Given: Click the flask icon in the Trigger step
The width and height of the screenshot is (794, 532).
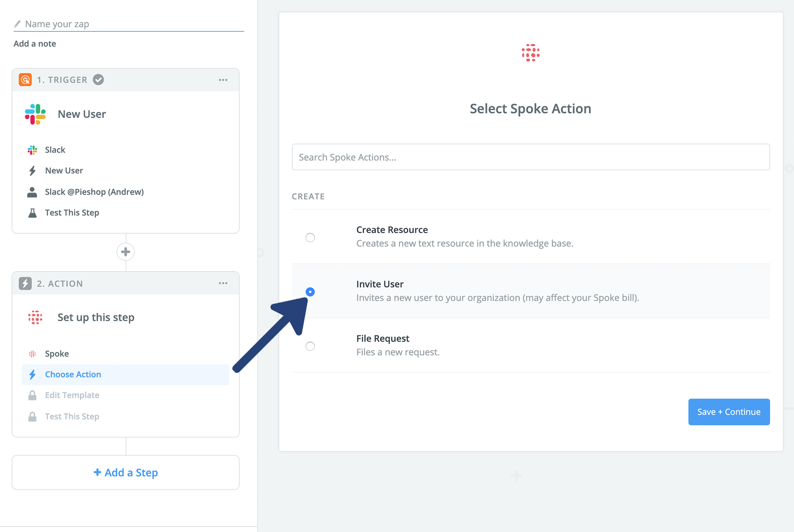Looking at the screenshot, I should click(x=33, y=213).
